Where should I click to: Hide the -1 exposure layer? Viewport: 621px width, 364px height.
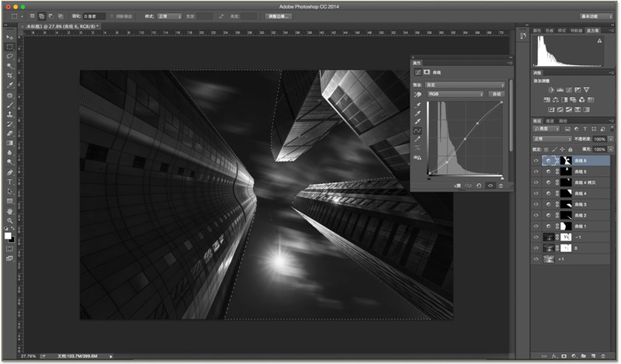pyautogui.click(x=536, y=237)
